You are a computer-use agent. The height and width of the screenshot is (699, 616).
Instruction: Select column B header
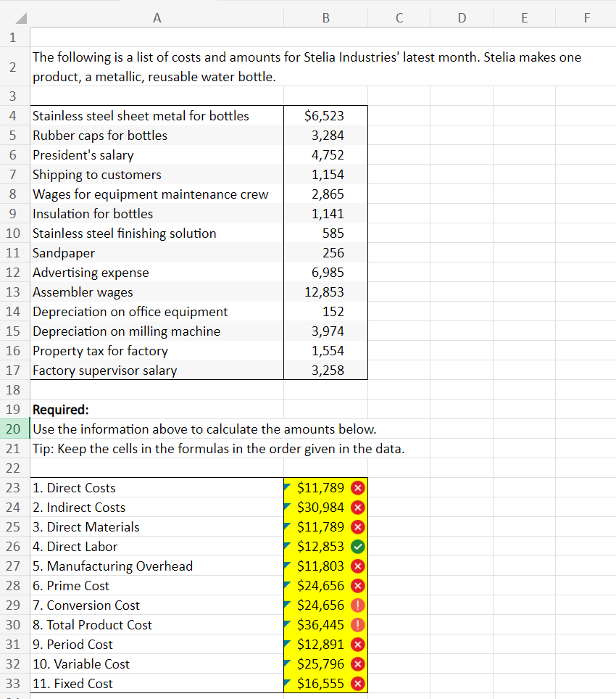click(325, 18)
